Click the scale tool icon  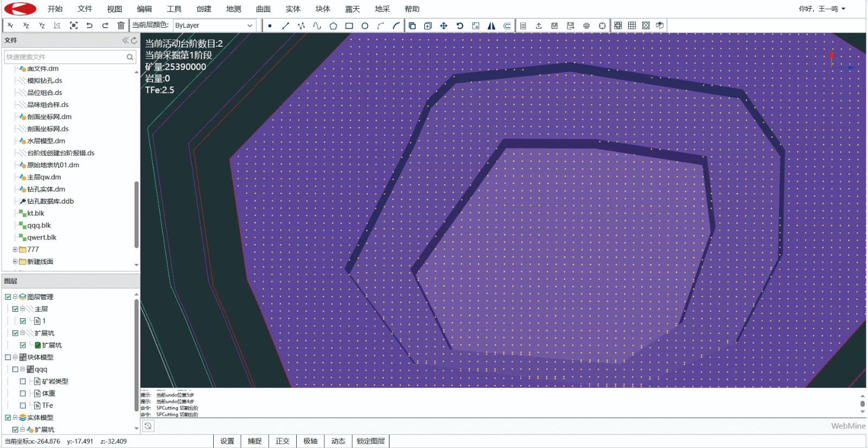tap(476, 26)
